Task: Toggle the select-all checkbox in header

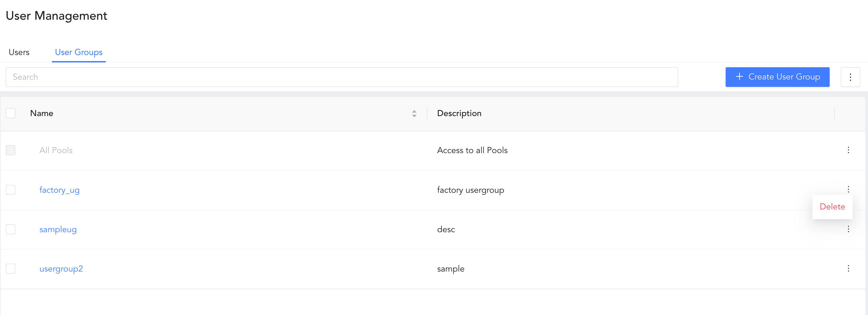Action: (x=11, y=113)
